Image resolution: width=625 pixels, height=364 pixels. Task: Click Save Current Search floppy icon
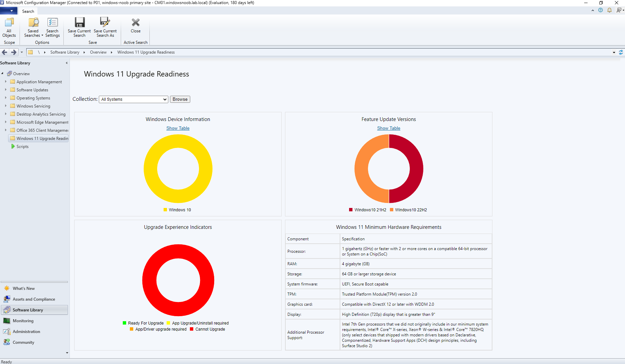[80, 22]
